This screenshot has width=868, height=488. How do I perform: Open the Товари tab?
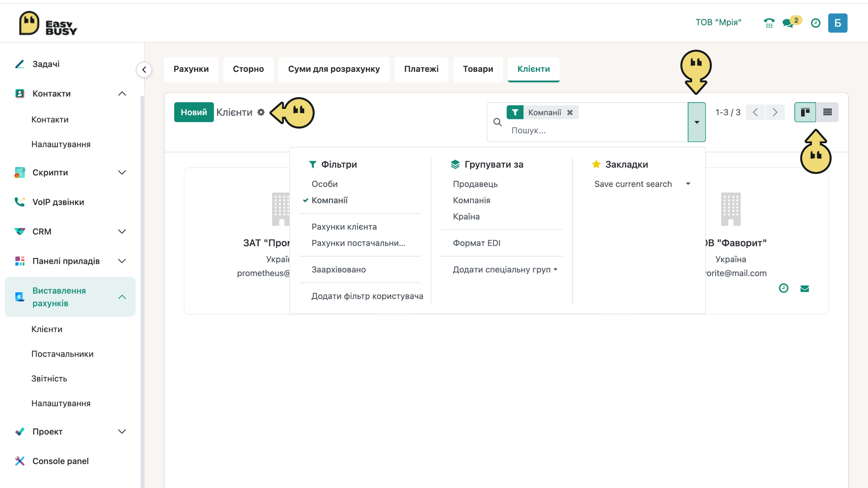pyautogui.click(x=478, y=69)
